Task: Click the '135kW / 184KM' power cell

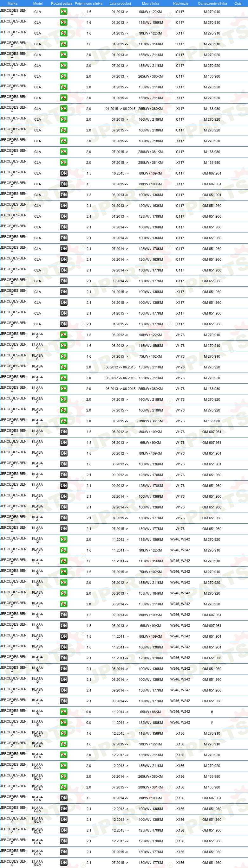Action: (x=151, y=593)
